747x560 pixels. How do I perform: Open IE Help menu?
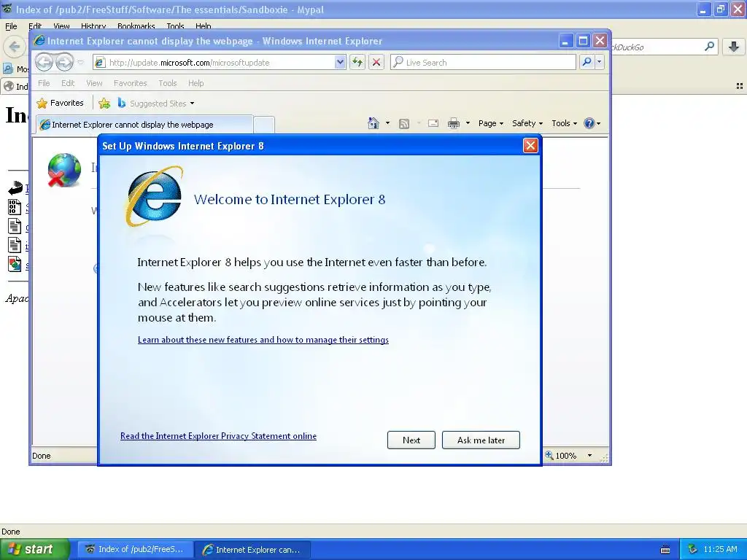click(x=196, y=83)
